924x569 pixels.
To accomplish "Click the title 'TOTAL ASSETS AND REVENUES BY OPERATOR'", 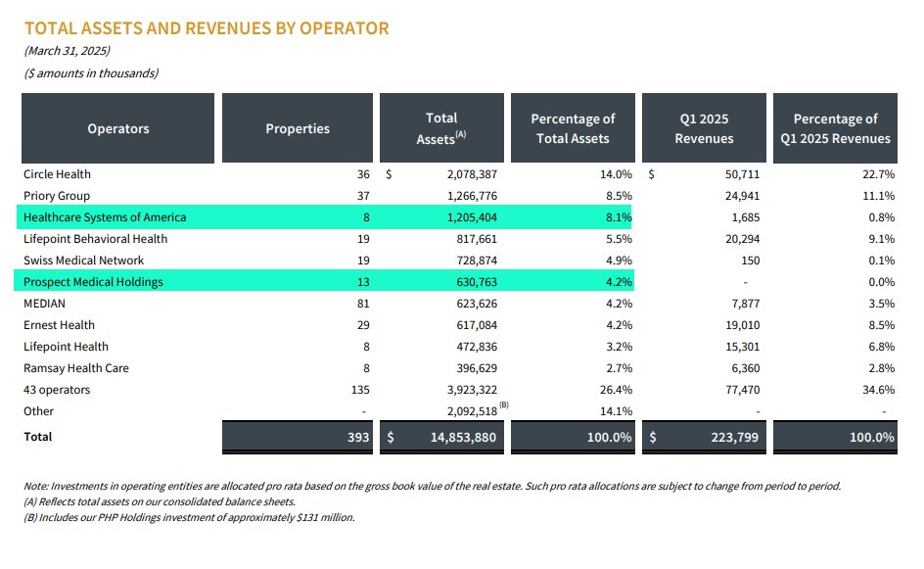I will click(207, 28).
